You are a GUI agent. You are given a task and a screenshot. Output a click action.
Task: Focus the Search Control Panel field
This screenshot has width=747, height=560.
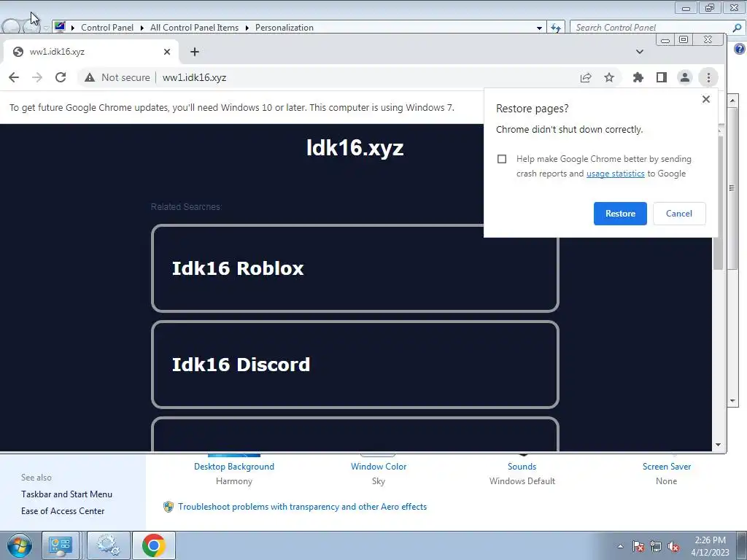point(650,28)
